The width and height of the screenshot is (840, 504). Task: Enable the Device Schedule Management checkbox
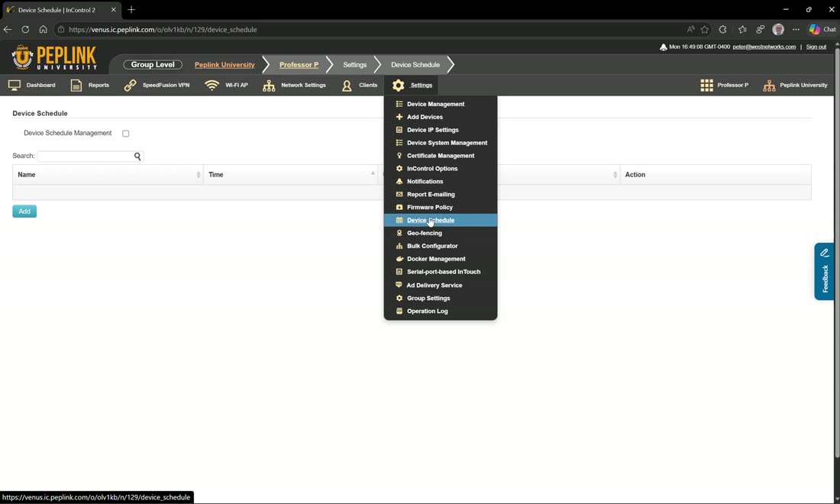(126, 134)
